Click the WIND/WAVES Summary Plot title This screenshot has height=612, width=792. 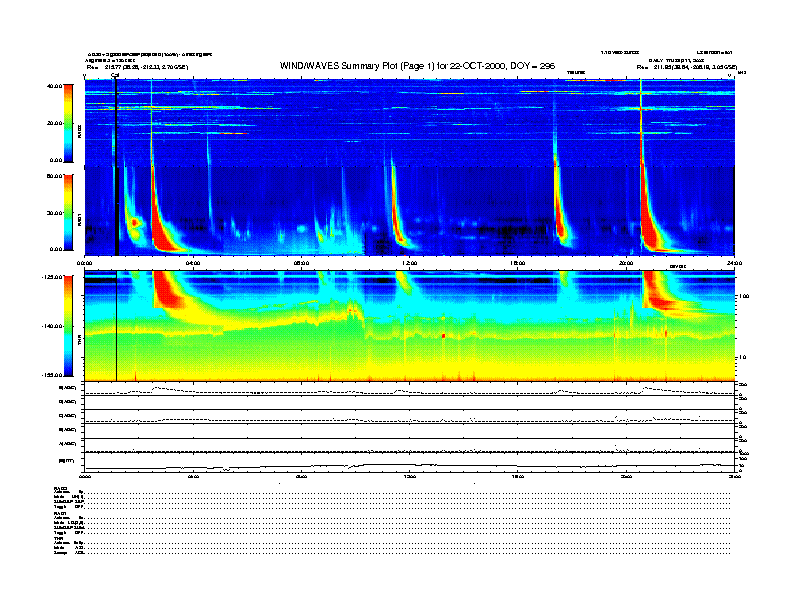[x=417, y=66]
